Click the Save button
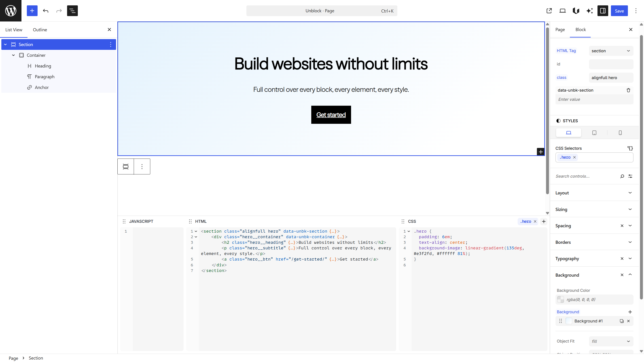This screenshot has width=644, height=362. 619,11
